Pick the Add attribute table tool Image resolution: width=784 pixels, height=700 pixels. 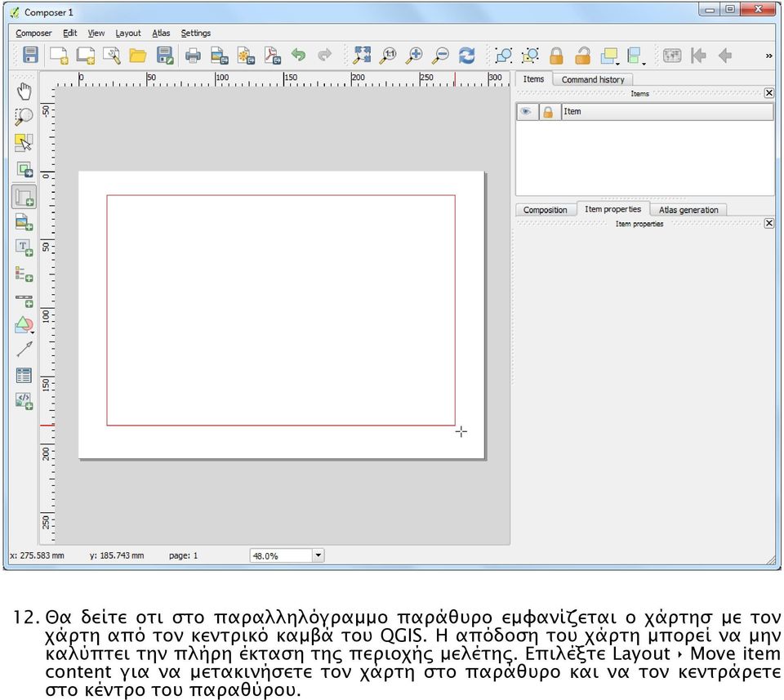tap(24, 375)
